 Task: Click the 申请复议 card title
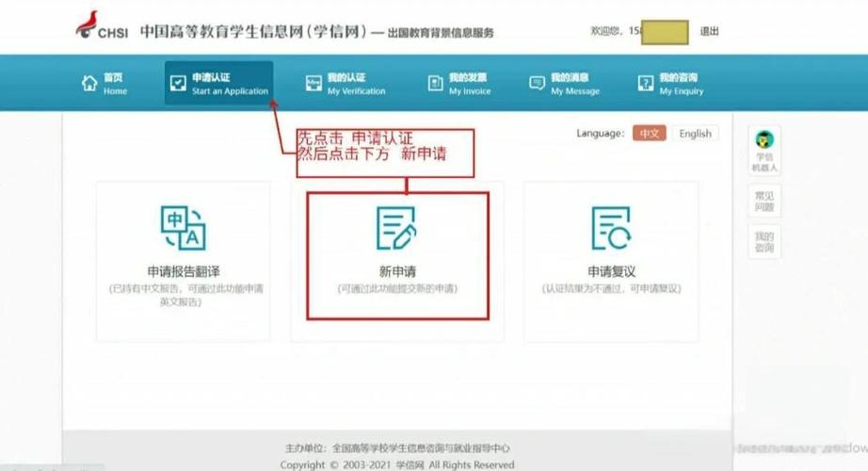pyautogui.click(x=611, y=271)
